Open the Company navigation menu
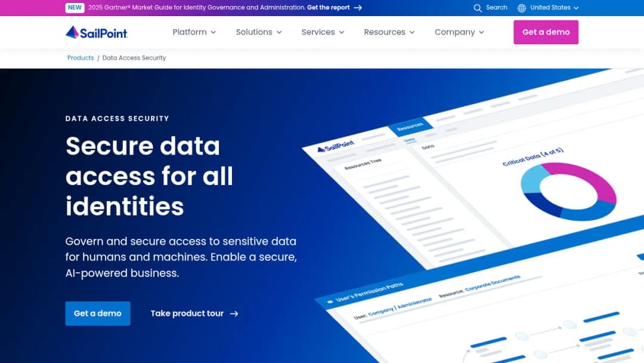The width and height of the screenshot is (644, 363). click(x=459, y=32)
